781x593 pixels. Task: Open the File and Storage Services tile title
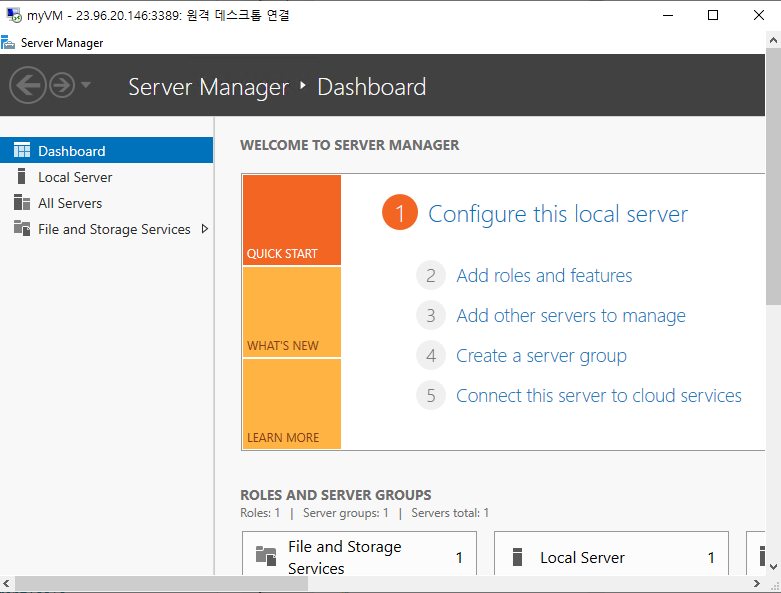tap(345, 557)
